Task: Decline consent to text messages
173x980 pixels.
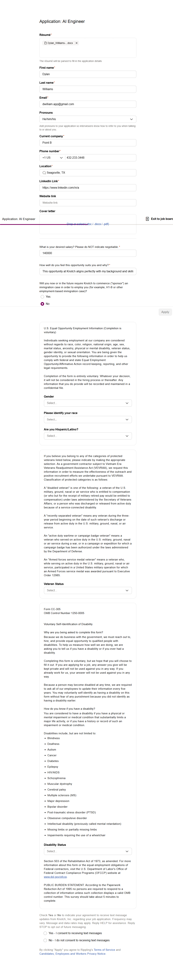Action: [45, 940]
